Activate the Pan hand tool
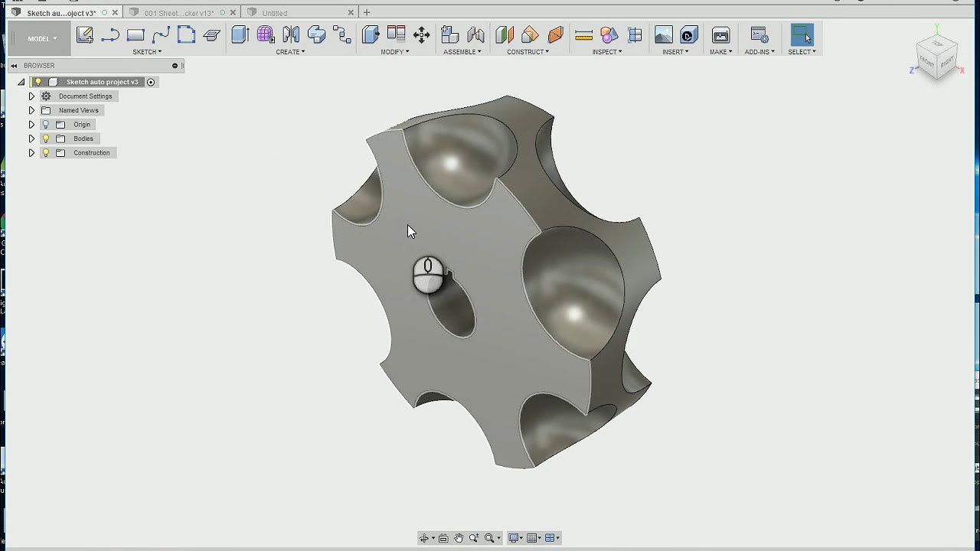This screenshot has width=980, height=551. (x=459, y=538)
